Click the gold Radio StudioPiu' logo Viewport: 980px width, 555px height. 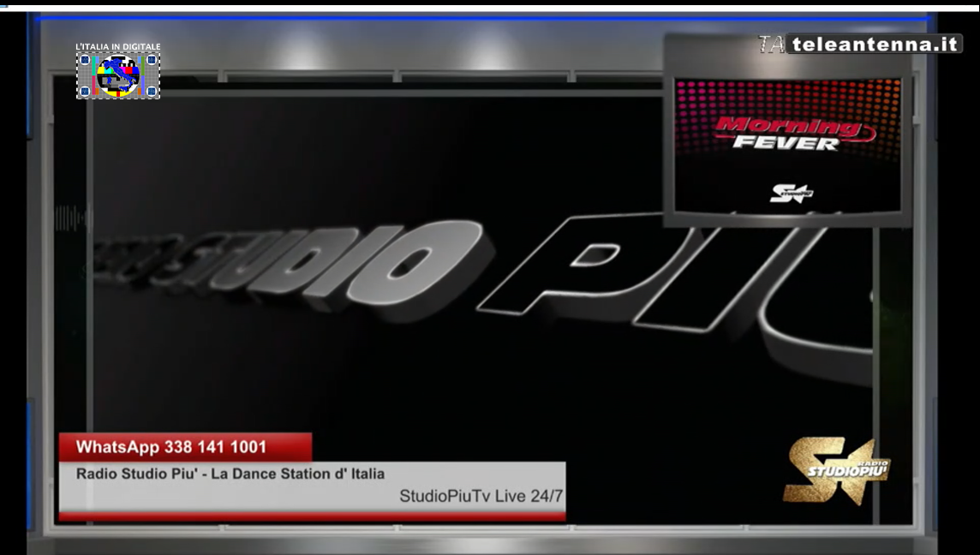coord(836,470)
